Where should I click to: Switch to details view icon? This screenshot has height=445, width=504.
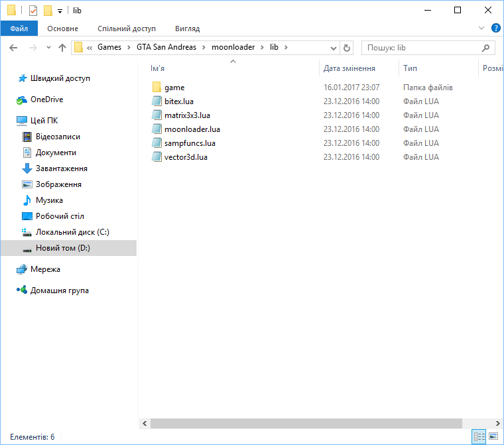pos(479,436)
